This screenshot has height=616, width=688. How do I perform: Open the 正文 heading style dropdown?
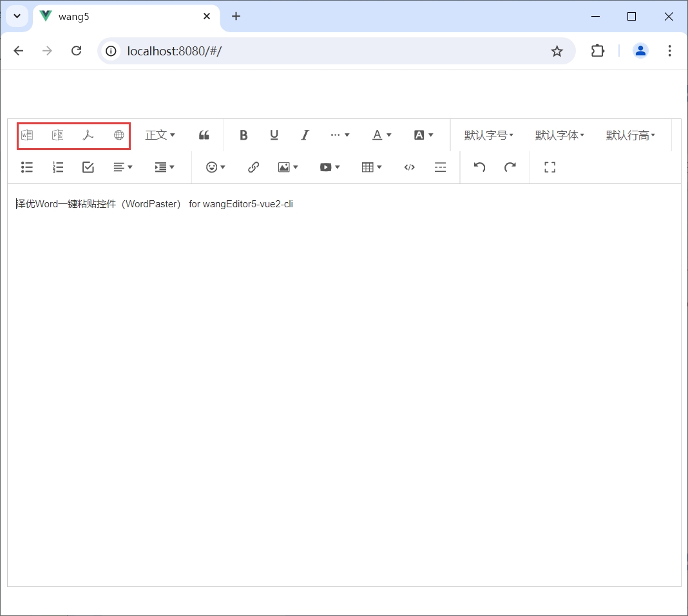click(160, 135)
